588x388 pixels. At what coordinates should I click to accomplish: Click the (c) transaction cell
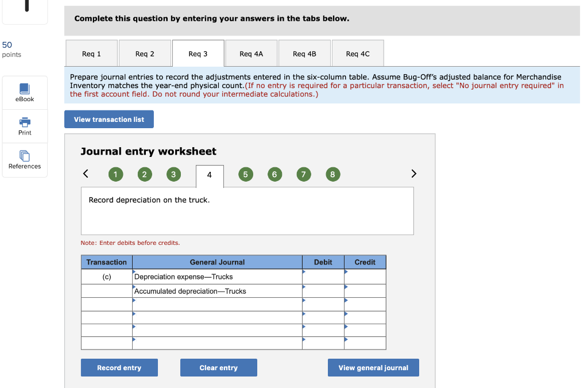(x=107, y=277)
